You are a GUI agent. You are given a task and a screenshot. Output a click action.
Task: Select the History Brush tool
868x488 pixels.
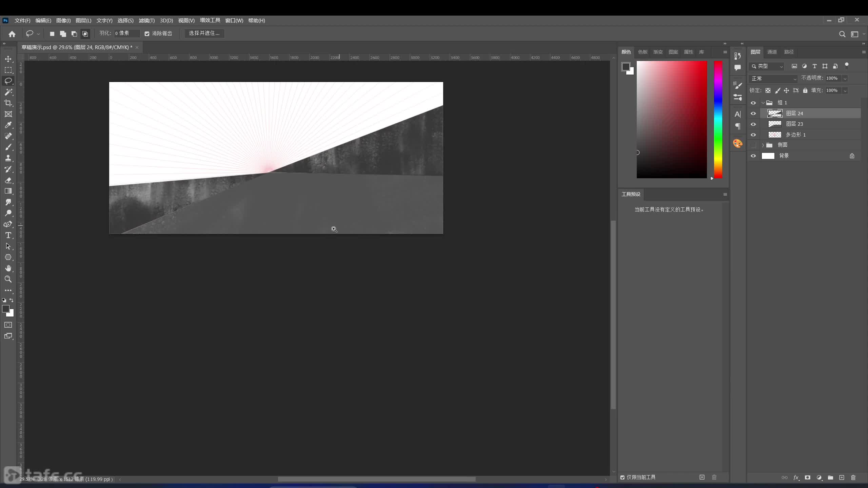coord(8,169)
